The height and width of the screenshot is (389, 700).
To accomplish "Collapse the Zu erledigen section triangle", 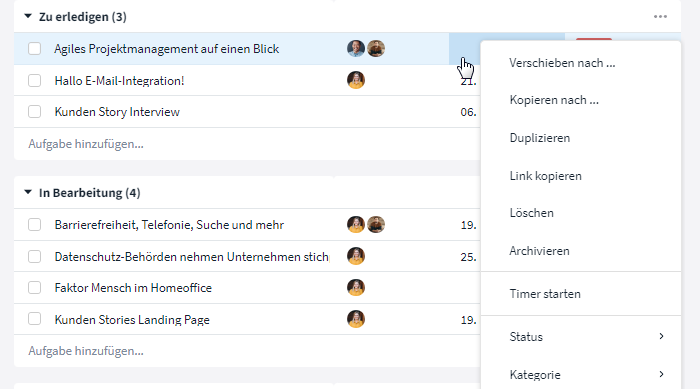I will point(28,17).
